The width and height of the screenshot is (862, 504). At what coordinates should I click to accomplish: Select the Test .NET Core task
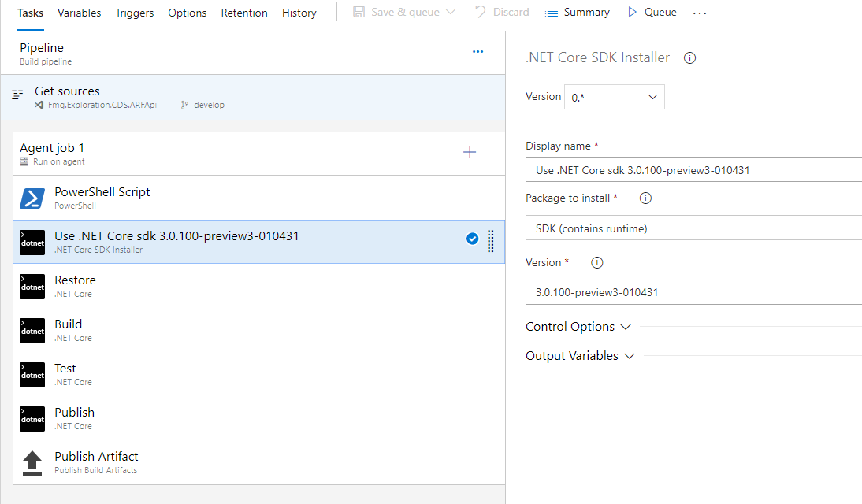258,374
